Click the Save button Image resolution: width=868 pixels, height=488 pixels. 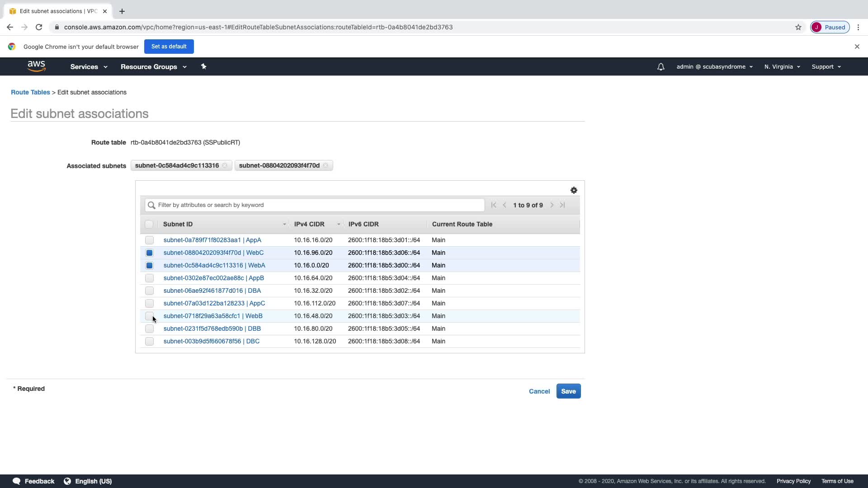pyautogui.click(x=568, y=391)
